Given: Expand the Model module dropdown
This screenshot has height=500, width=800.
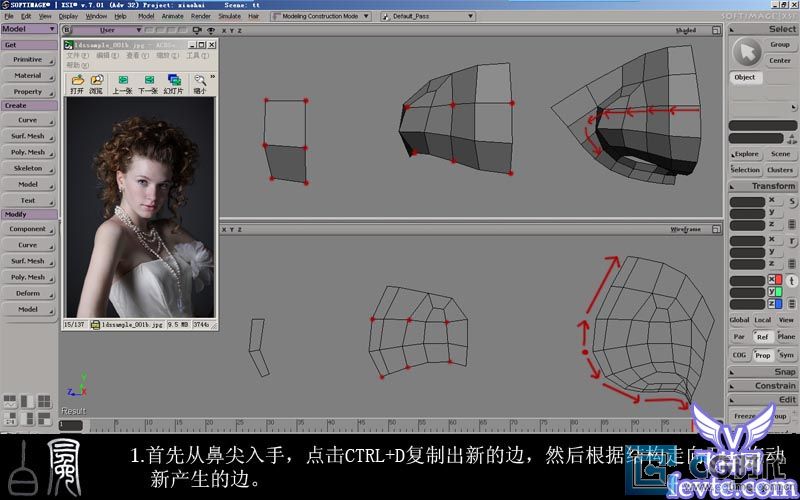Looking at the screenshot, I should pyautogui.click(x=29, y=29).
